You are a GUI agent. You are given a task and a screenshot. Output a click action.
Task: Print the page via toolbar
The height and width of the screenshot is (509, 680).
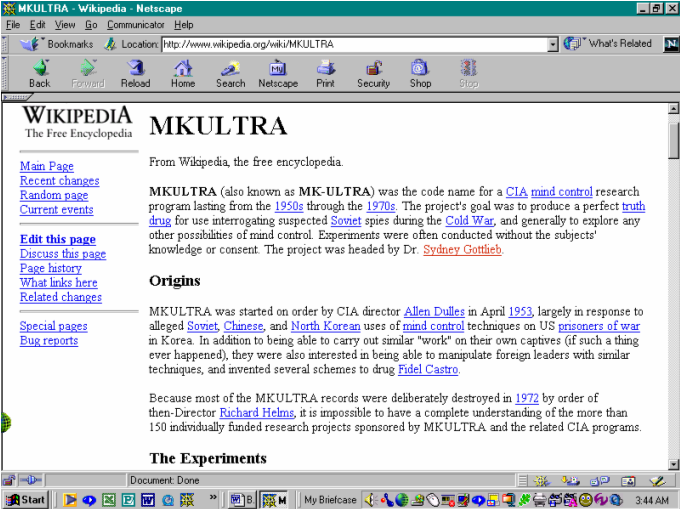click(x=325, y=73)
